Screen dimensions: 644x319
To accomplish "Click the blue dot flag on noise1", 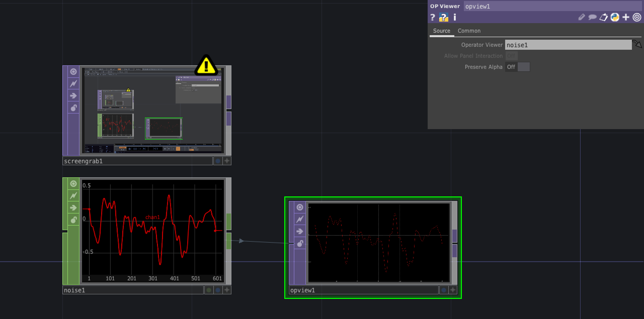I will [218, 290].
